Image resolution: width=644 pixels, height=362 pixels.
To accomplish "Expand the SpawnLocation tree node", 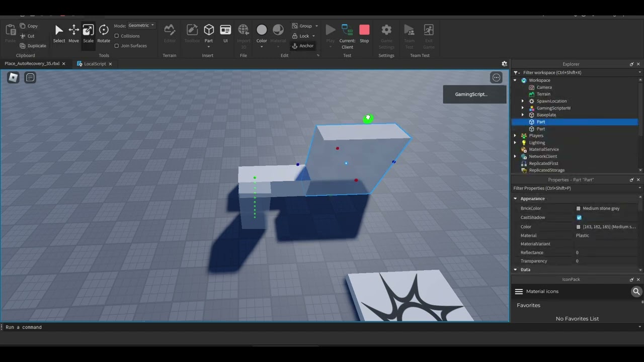I will click(x=522, y=101).
